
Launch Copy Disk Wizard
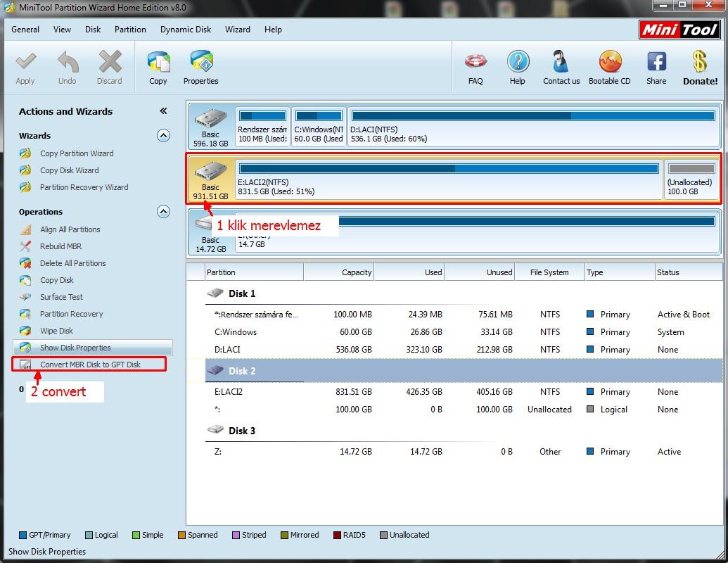69,170
